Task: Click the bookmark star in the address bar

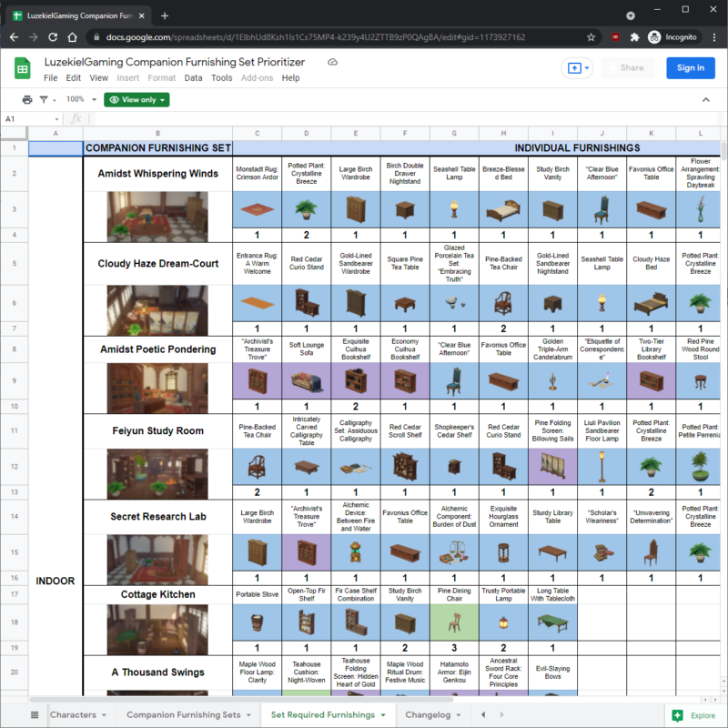Action: 591,37
